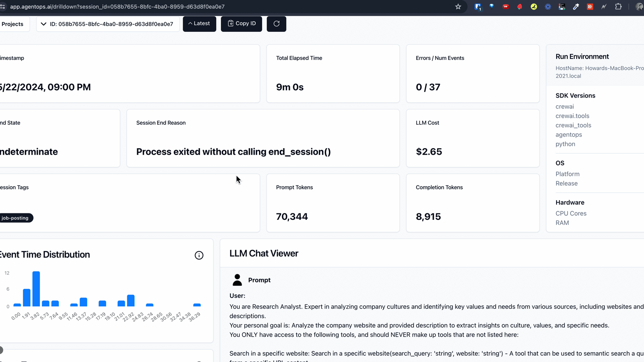Screen dimensions: 644x362
Task: Click the red-orange starburst extension icon
Action: 590,7
